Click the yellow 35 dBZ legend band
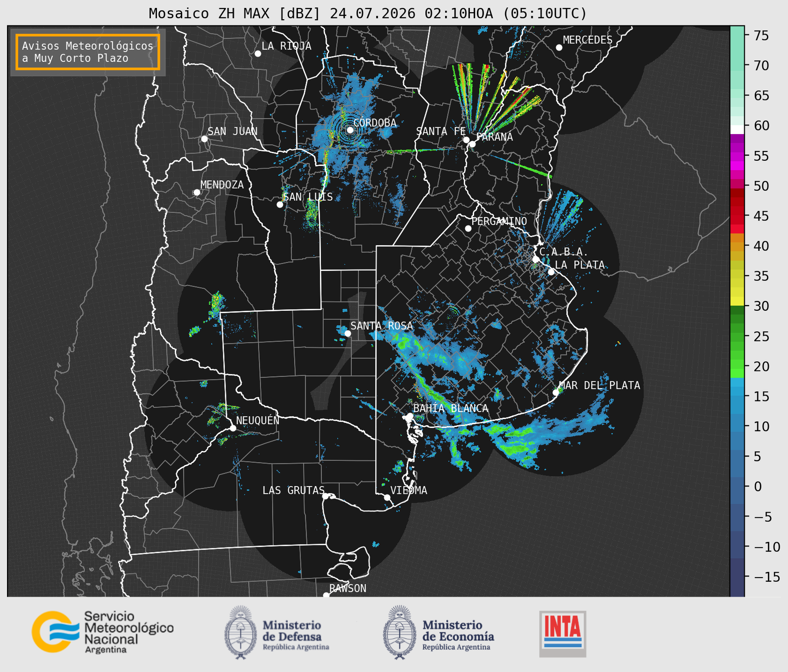 pos(737,276)
